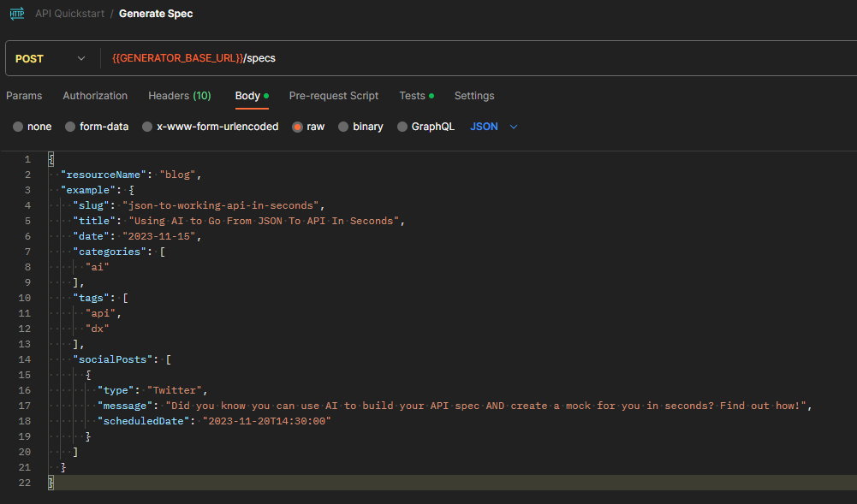Viewport: 857px width, 504px height.
Task: Open the request Settings tab
Action: click(474, 96)
